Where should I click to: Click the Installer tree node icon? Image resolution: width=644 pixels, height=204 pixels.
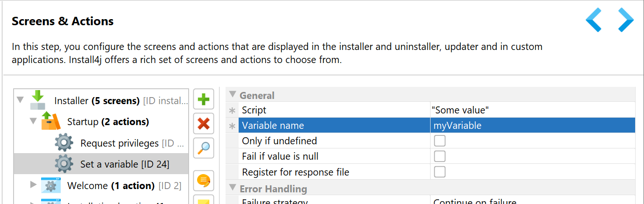[38, 100]
